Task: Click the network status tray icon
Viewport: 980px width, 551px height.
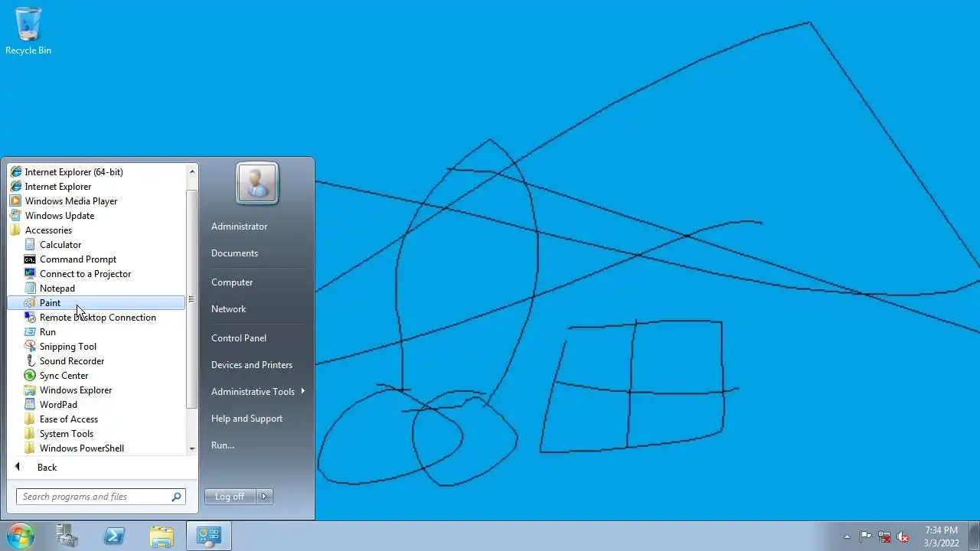Action: tap(884, 536)
